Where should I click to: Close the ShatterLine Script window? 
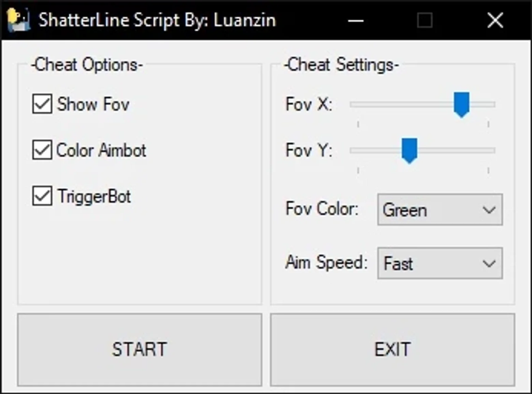tap(495, 20)
